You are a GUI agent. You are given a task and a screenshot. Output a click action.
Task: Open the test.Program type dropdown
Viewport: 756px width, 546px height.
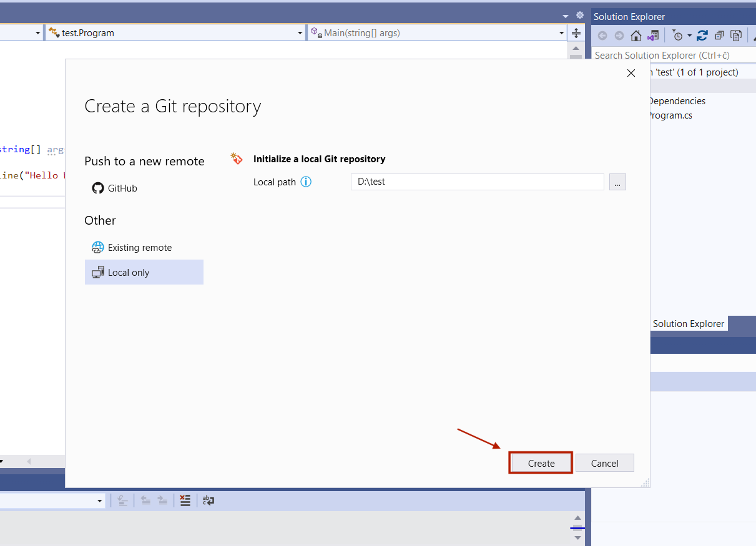300,33
